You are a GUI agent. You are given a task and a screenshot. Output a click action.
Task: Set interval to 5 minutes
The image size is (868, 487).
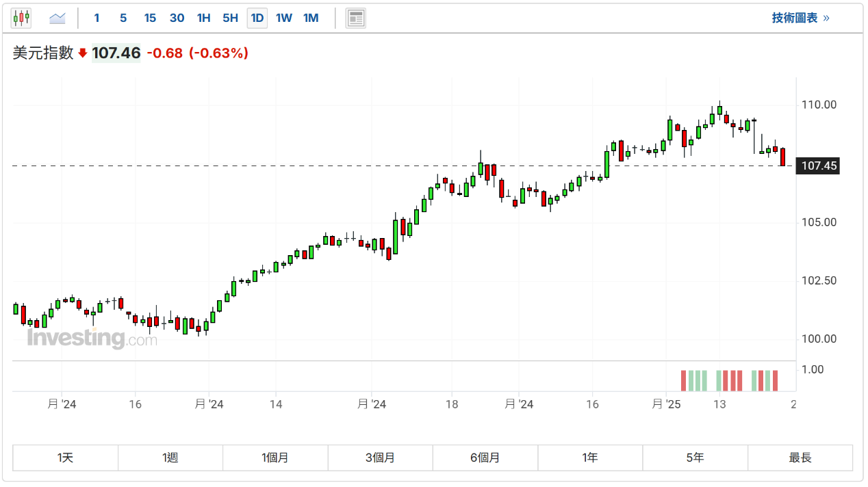point(123,18)
